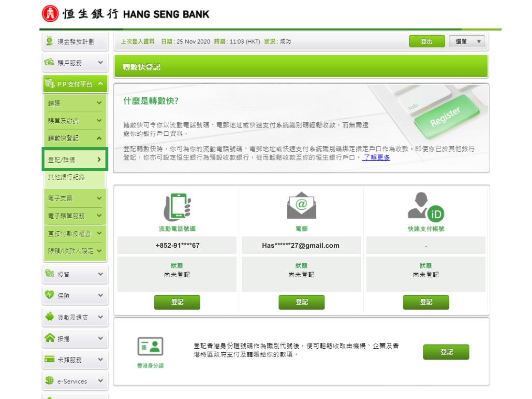Click the phone number +852-91****67
This screenshot has height=399, width=532.
[177, 245]
